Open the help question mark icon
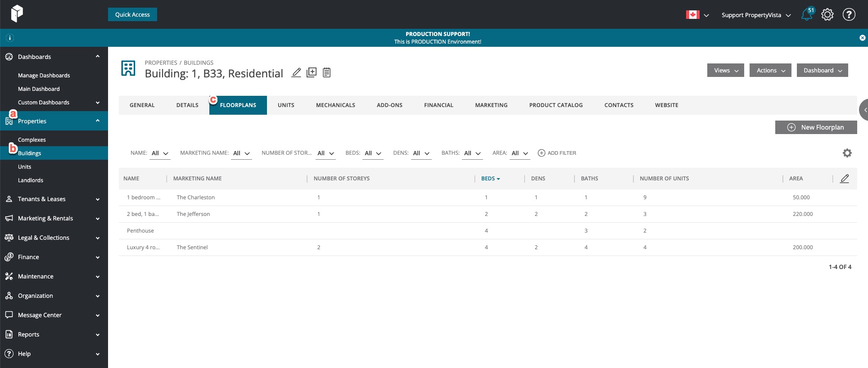The height and width of the screenshot is (368, 868). (849, 15)
